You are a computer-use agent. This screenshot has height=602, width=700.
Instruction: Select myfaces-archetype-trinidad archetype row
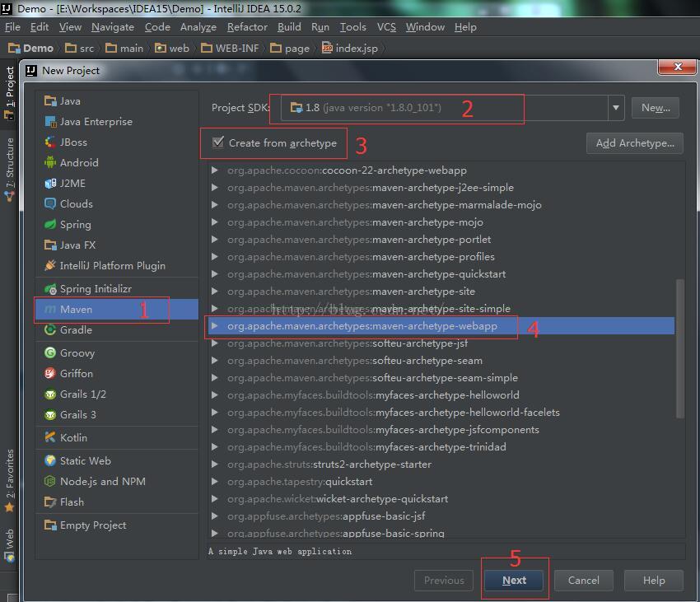point(441,447)
